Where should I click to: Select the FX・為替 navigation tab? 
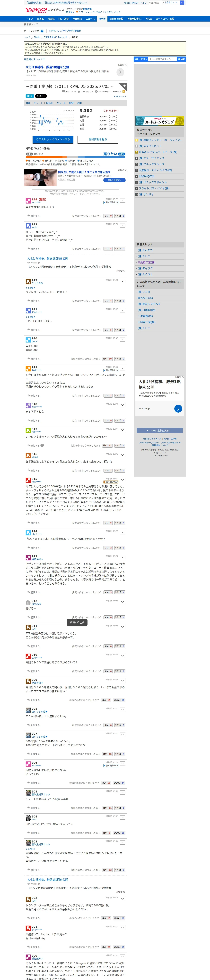click(x=63, y=19)
